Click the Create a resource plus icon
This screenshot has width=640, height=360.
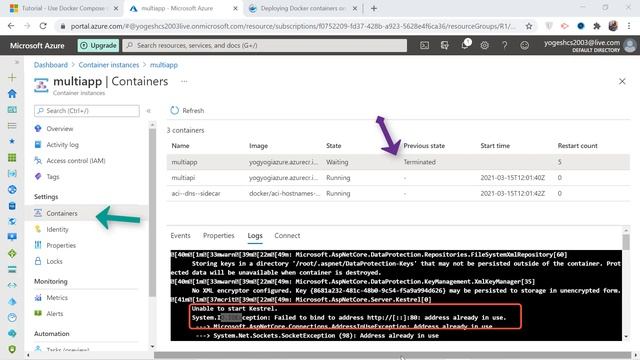pos(12,78)
